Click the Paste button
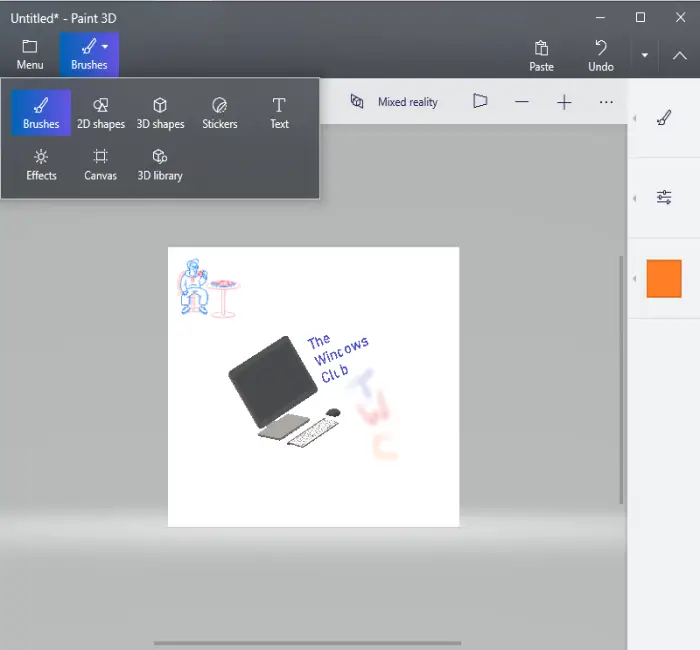The height and width of the screenshot is (650, 700). pyautogui.click(x=541, y=54)
